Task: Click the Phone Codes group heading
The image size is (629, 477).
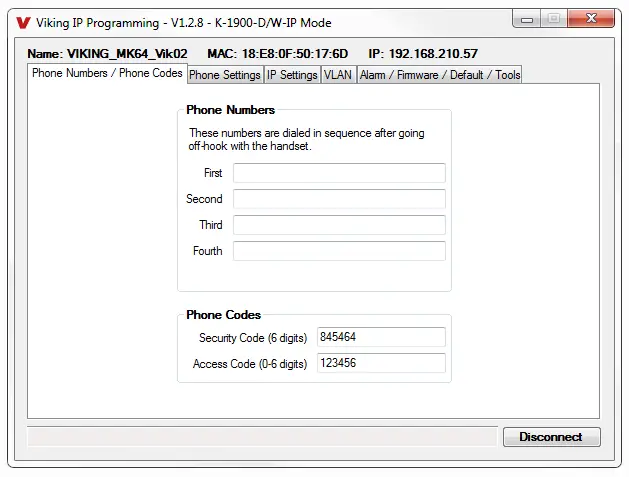Action: 223,315
